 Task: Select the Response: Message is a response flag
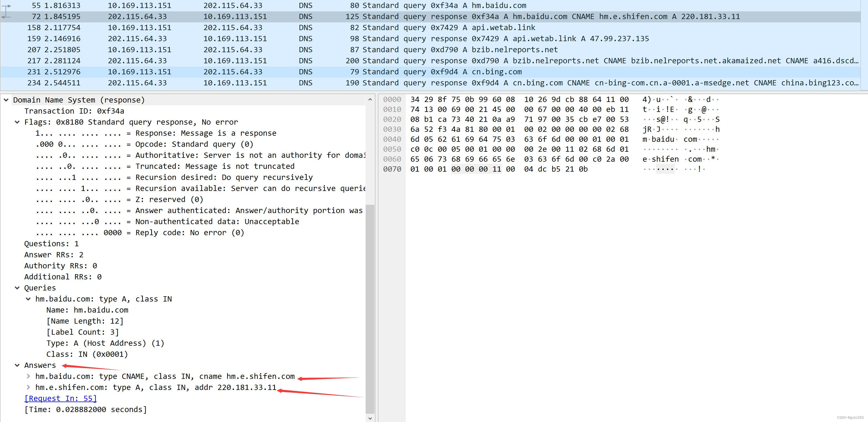pyautogui.click(x=156, y=133)
